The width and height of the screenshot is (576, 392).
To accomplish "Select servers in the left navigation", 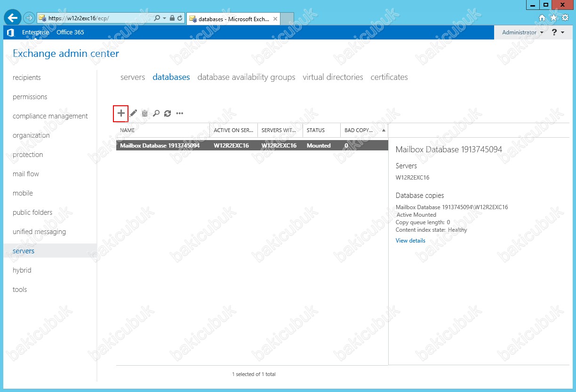I will 50,251.
